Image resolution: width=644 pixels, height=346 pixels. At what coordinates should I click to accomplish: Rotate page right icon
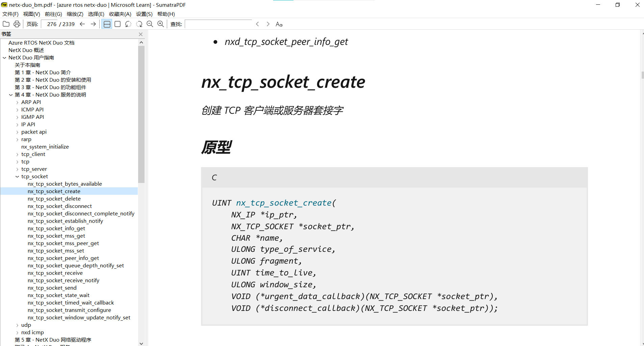[139, 24]
